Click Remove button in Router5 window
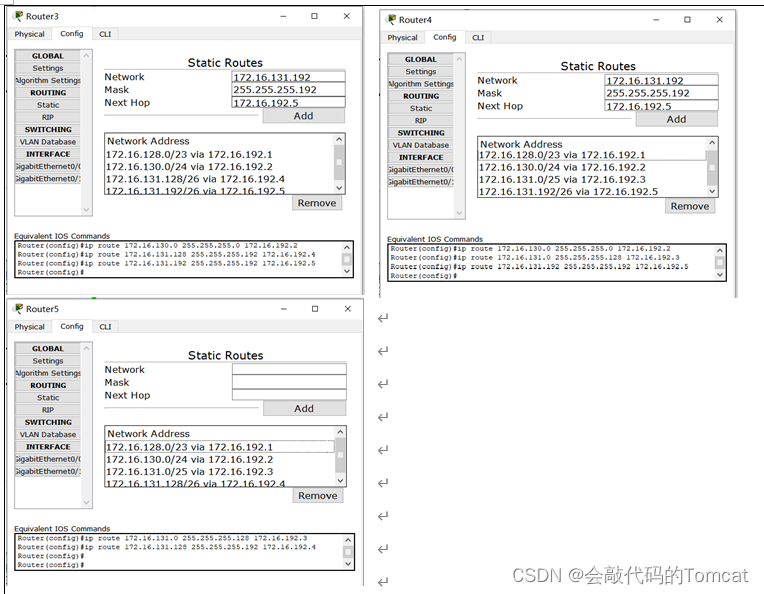This screenshot has height=594, width=764. coord(318,496)
